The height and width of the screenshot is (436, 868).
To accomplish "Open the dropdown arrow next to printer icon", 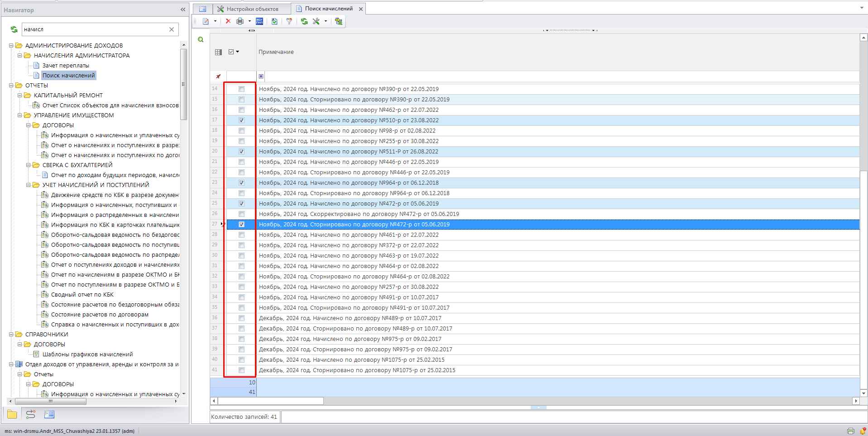I will click(x=249, y=21).
